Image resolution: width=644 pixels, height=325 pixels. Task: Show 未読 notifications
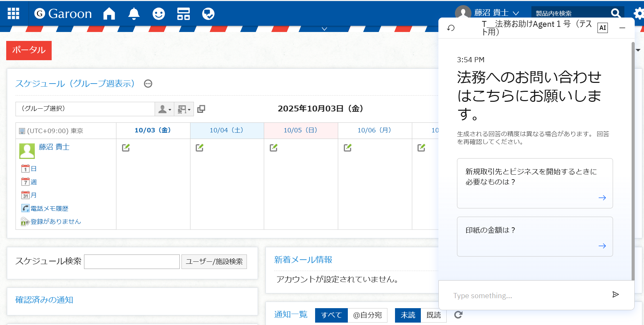click(x=408, y=315)
